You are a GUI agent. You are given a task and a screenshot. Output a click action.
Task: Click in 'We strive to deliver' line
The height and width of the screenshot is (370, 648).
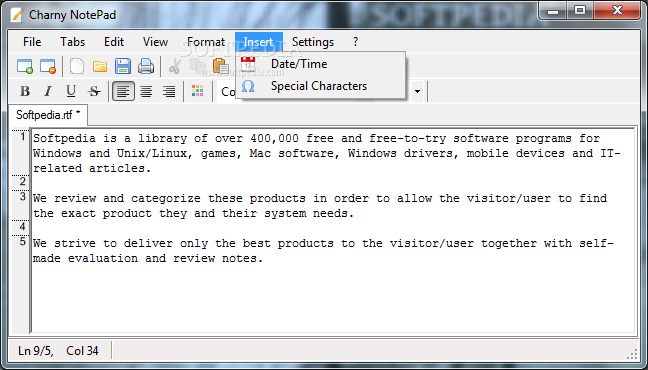324,243
